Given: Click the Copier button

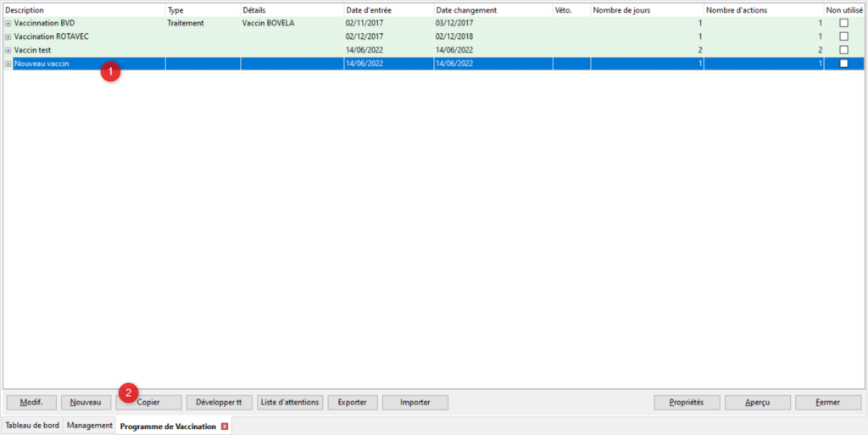Looking at the screenshot, I should click(149, 403).
